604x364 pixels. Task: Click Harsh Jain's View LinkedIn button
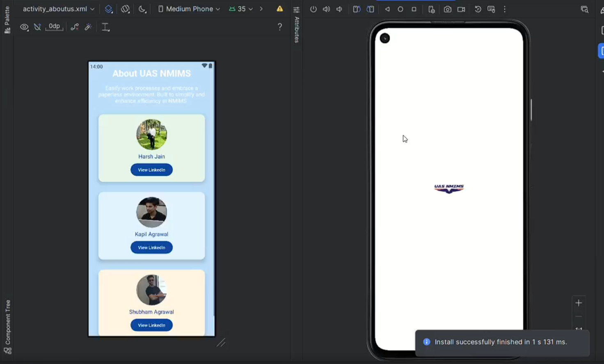coord(151,170)
